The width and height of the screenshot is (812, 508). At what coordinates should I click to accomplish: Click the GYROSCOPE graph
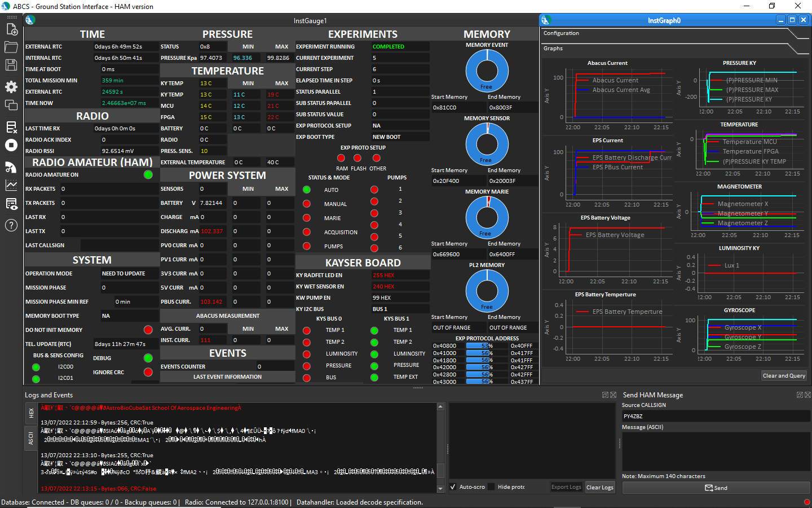[x=739, y=336]
